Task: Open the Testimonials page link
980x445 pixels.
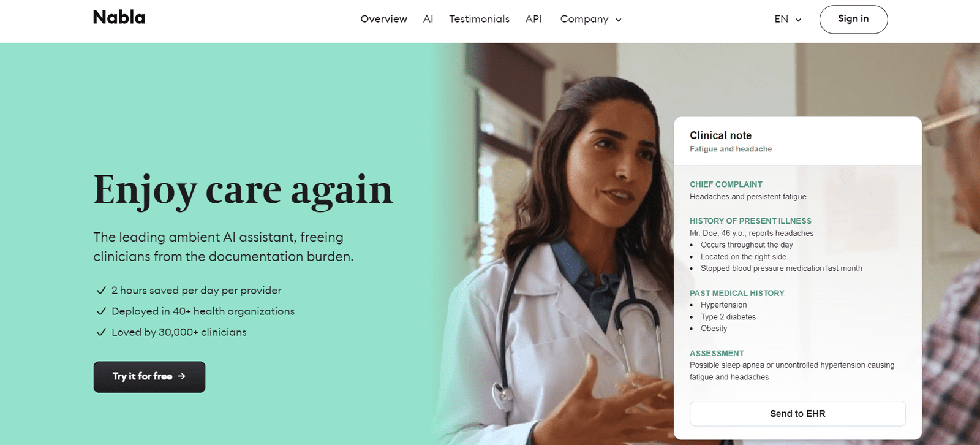Action: click(479, 19)
